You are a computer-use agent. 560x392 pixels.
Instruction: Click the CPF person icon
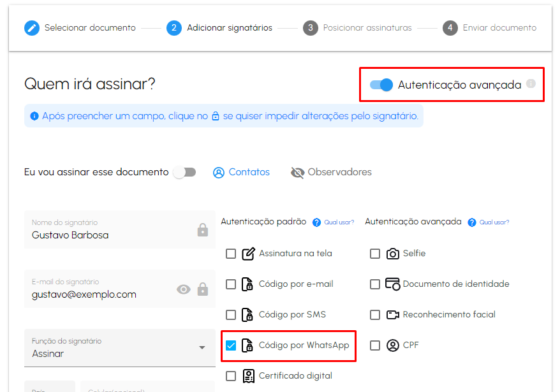(392, 345)
